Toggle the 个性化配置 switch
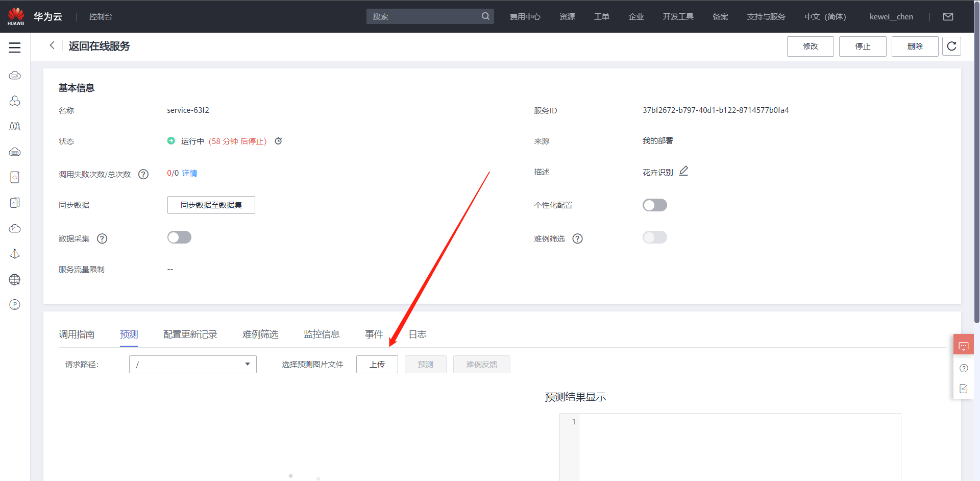The image size is (980, 481). click(655, 205)
